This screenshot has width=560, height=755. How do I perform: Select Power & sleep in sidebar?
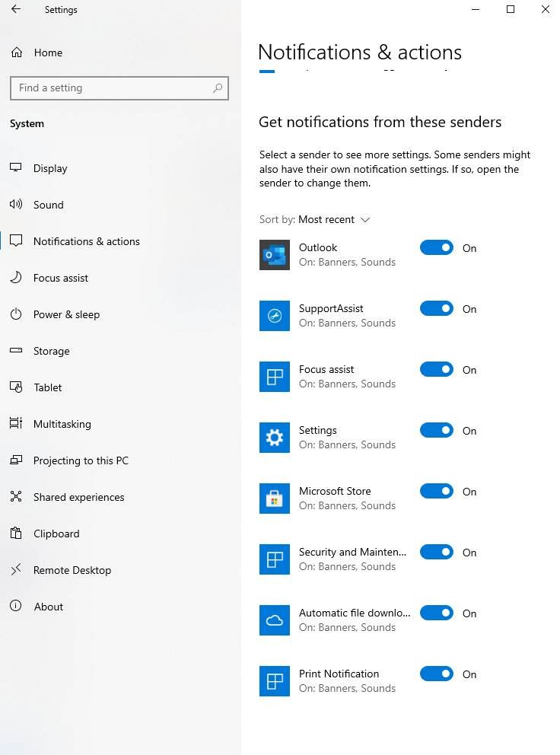(x=66, y=314)
